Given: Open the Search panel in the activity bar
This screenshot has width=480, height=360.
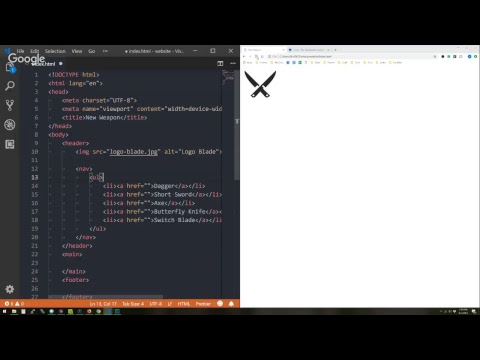Looking at the screenshot, I should pyautogui.click(x=10, y=86).
